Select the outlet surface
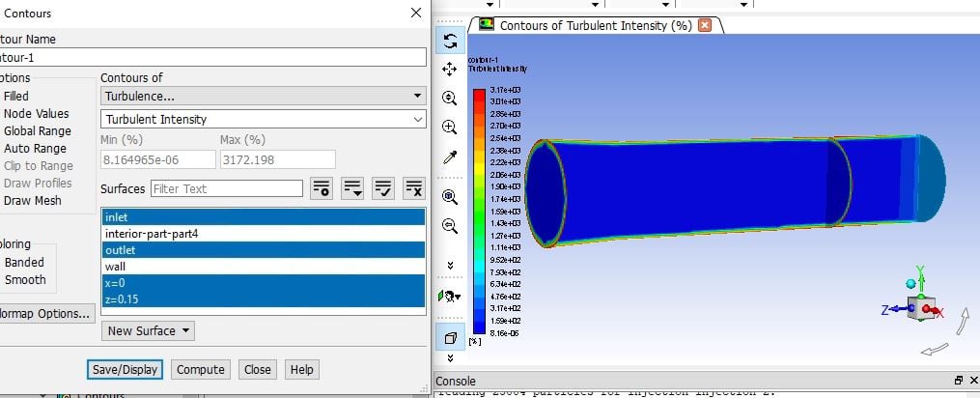This screenshot has width=980, height=398. [264, 249]
